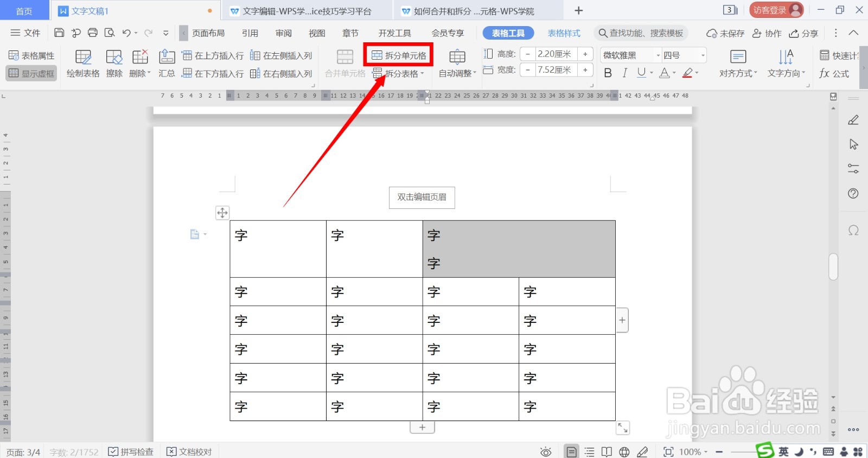The width and height of the screenshot is (868, 458).
Task: Switch to References (引用) tab
Action: [x=250, y=33]
